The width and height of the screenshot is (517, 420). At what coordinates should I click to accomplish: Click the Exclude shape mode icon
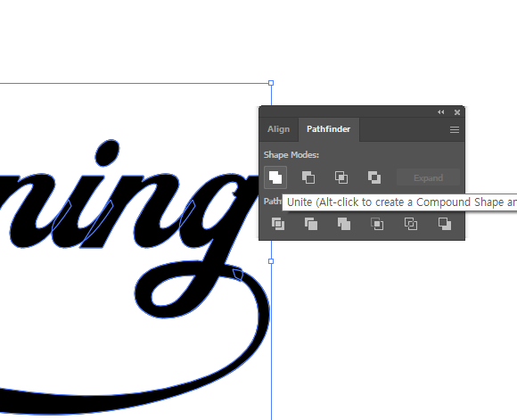pos(374,177)
